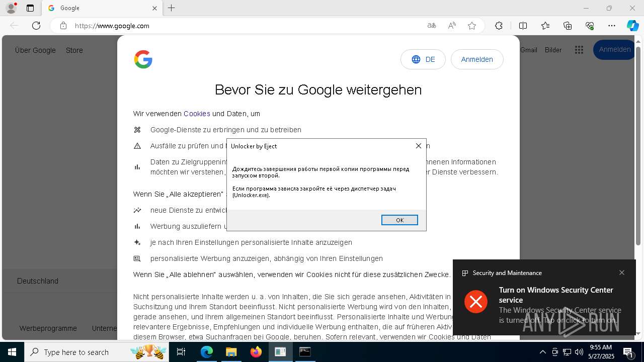Screen dimensions: 644x362
Task: Open Collections icon in toolbar
Action: (x=568, y=26)
